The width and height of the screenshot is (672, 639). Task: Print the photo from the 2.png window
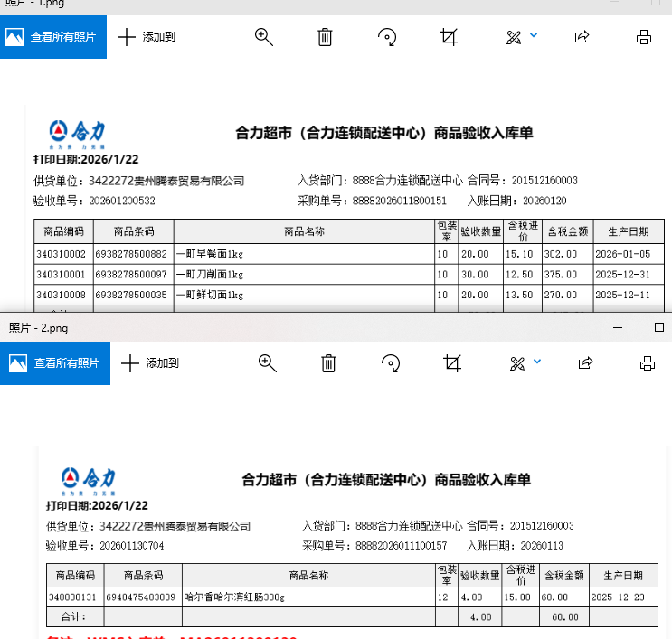coord(648,363)
